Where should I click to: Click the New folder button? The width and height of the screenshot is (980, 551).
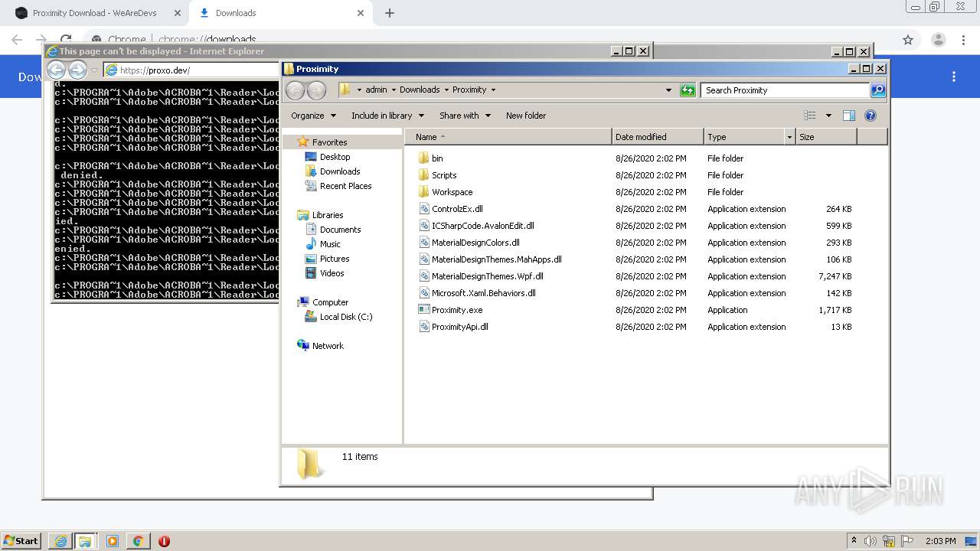526,116
